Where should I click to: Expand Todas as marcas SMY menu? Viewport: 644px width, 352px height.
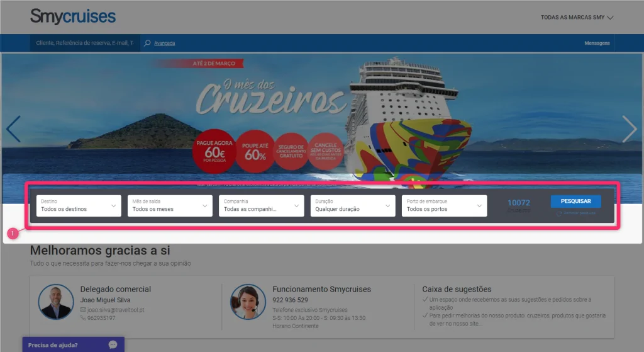577,17
